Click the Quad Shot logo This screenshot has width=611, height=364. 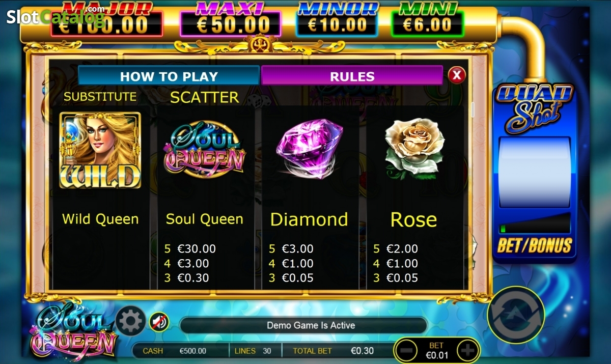point(535,108)
